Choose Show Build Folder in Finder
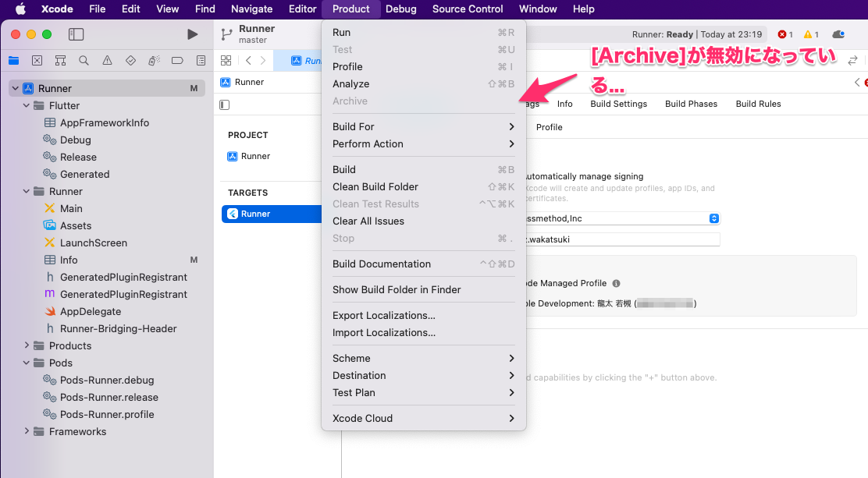The height and width of the screenshot is (478, 868). (424, 290)
